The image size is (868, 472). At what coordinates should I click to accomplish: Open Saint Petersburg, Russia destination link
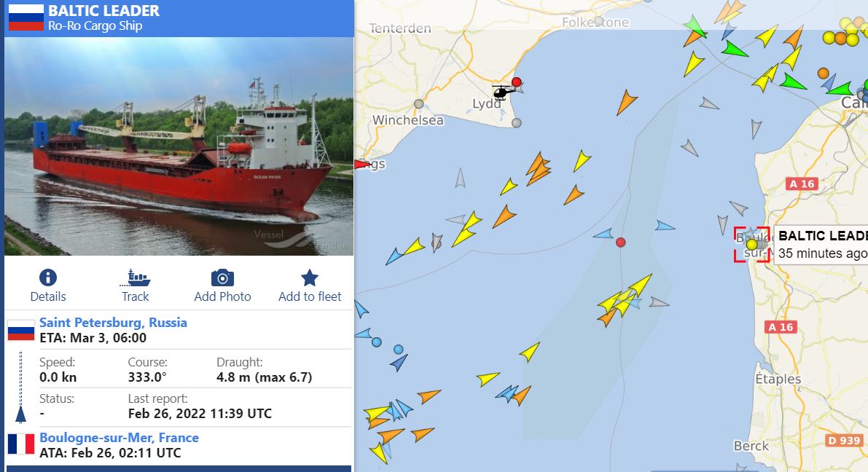pyautogui.click(x=113, y=323)
